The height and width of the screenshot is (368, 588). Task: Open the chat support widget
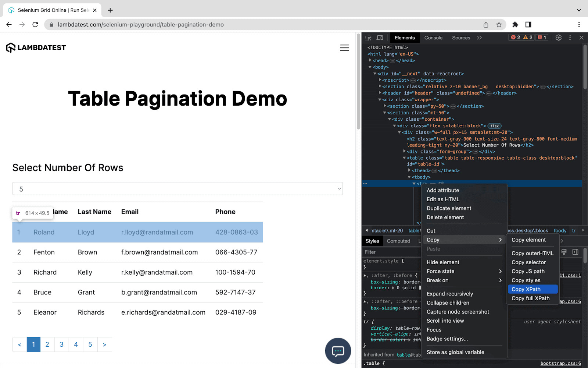click(x=337, y=351)
